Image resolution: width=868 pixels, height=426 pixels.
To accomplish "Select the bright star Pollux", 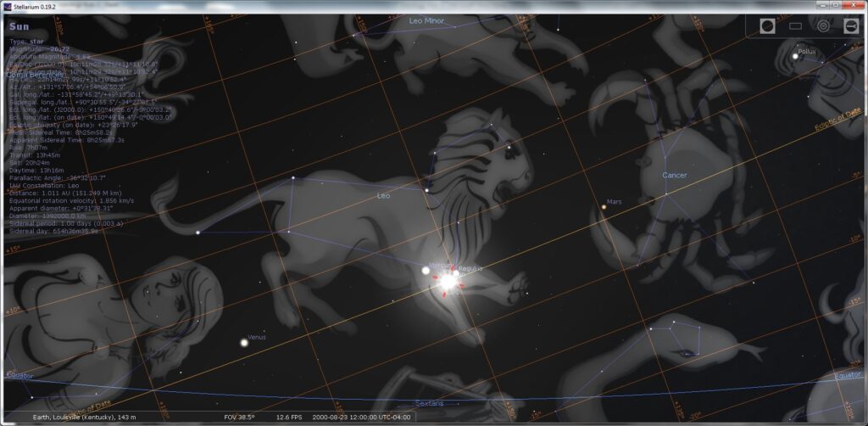I will click(795, 56).
